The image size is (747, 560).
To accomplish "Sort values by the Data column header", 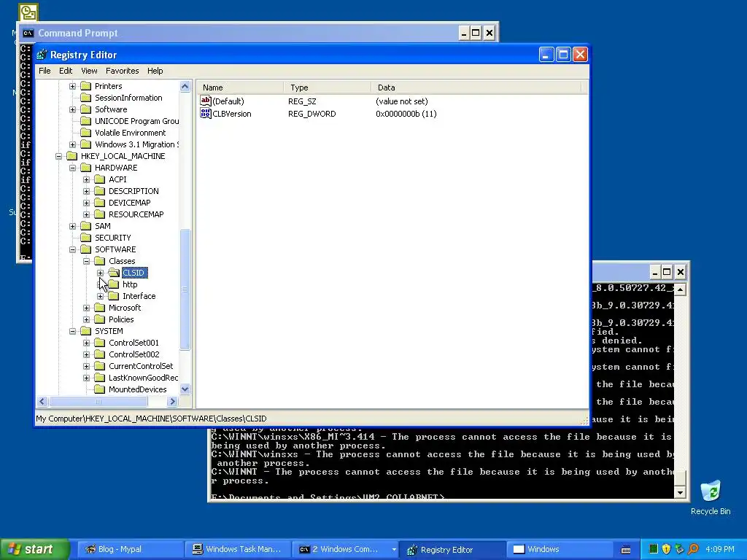I will [x=476, y=87].
